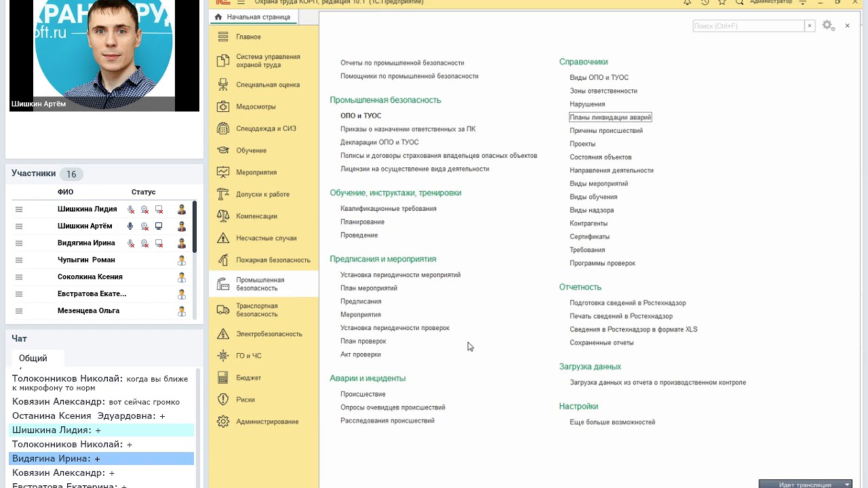Image resolution: width=868 pixels, height=488 pixels.
Task: Open row menu for Видягина Ирина
Action: click(19, 243)
